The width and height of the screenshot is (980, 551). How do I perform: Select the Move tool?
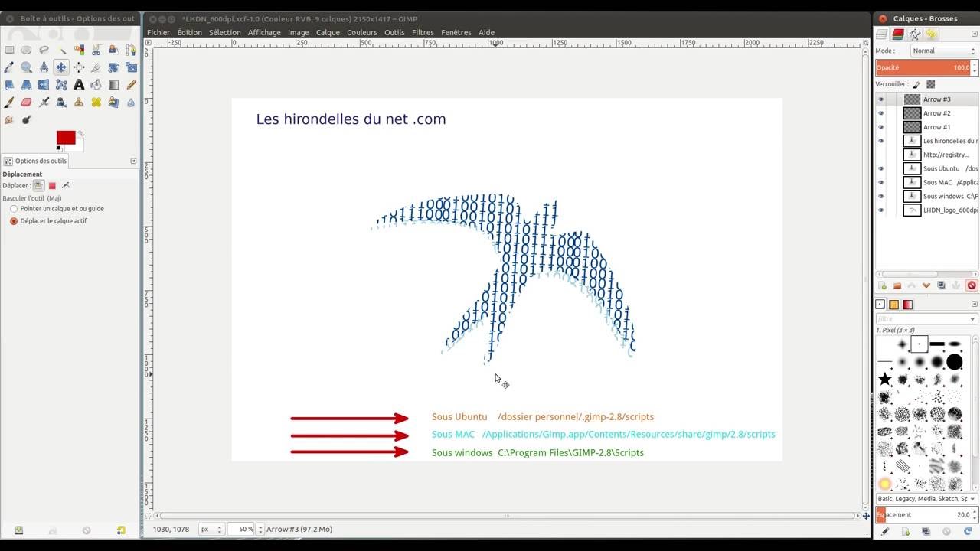click(x=62, y=67)
